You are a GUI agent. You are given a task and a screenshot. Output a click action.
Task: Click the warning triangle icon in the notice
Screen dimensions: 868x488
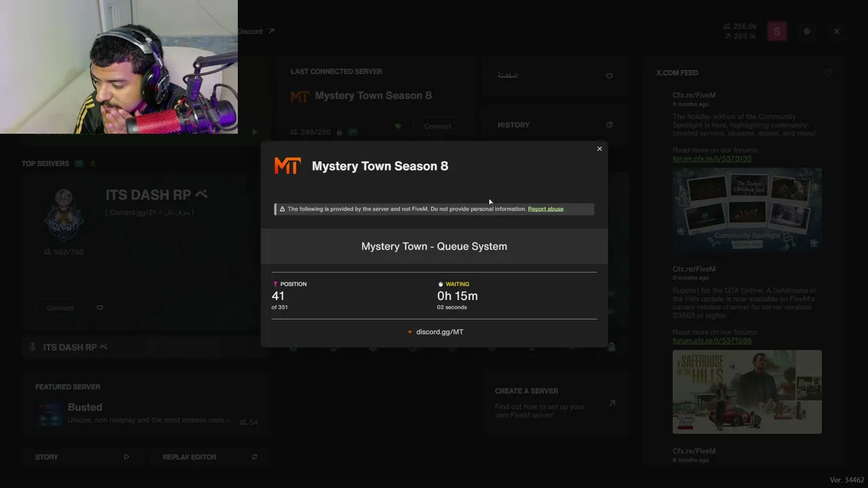(282, 209)
